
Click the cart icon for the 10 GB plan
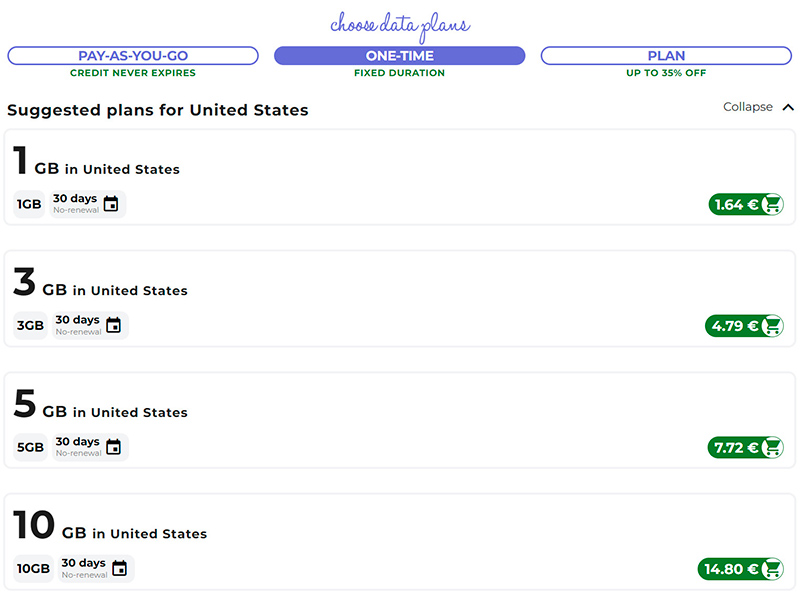click(772, 569)
